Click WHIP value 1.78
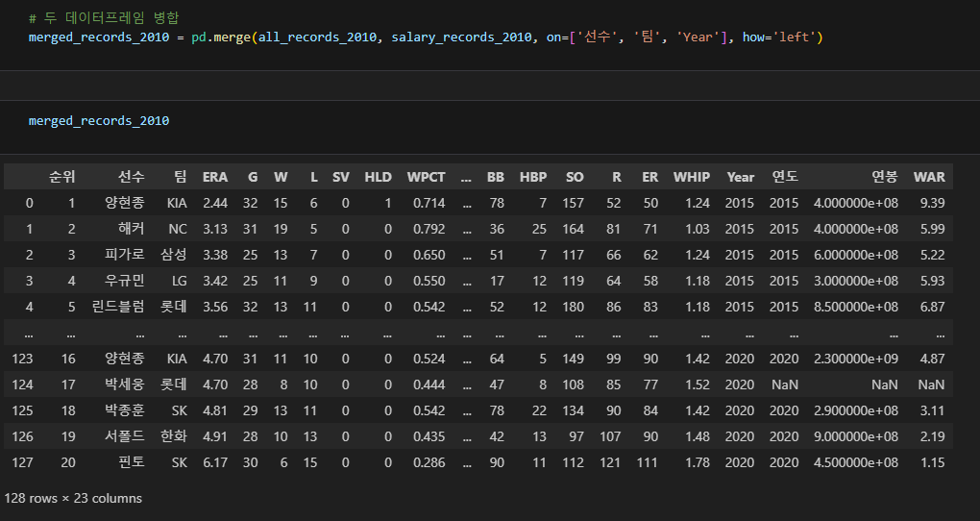Screen dimensions: 980x521 pyautogui.click(x=698, y=462)
